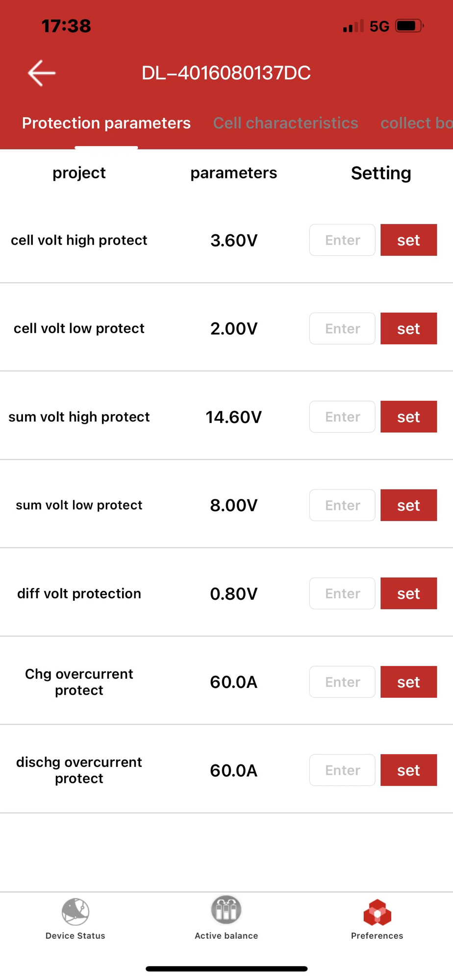Focus the Chg overcurrent protect input field

coord(342,682)
